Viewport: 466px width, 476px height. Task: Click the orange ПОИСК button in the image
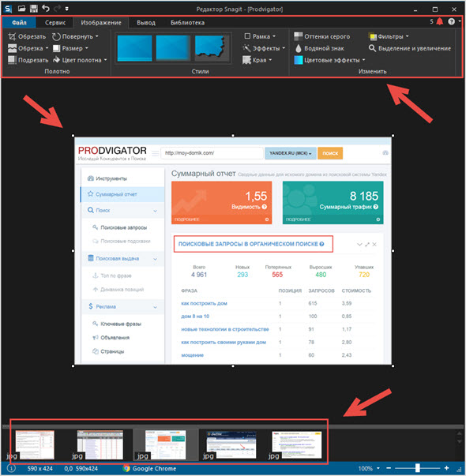point(330,153)
